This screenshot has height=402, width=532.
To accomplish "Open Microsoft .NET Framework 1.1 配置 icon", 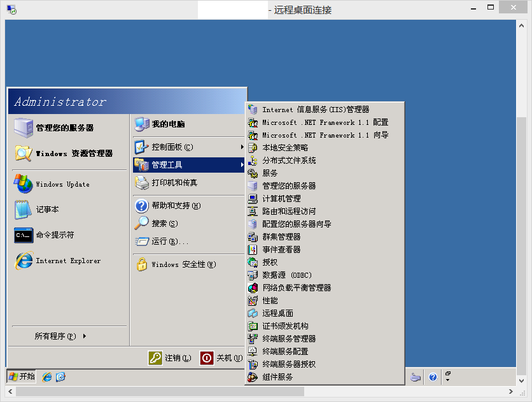I will pos(253,122).
